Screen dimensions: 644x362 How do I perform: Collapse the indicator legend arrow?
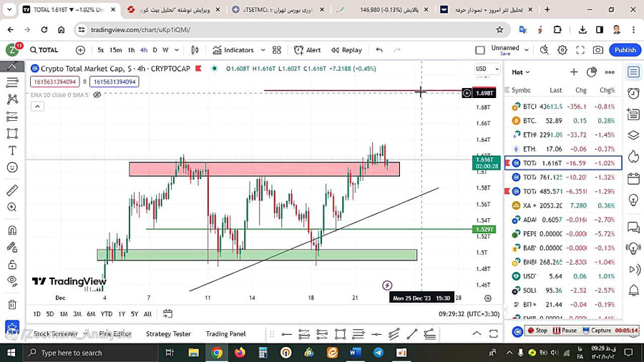pos(37,107)
